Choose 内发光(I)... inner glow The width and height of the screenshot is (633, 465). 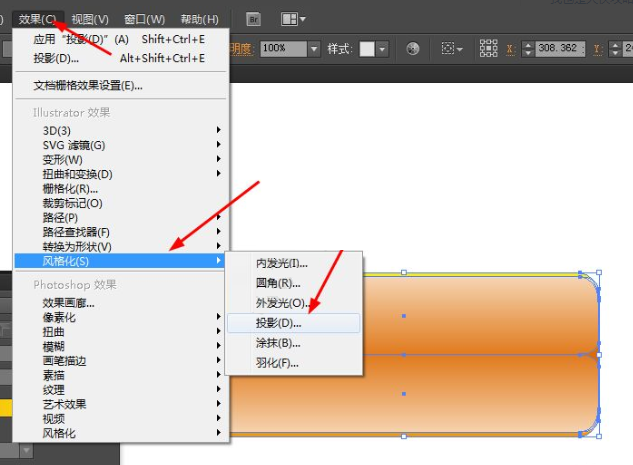(293, 263)
